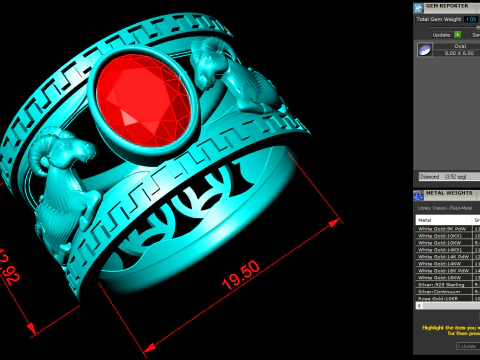Select the gem size 6.00 row

coord(459,53)
